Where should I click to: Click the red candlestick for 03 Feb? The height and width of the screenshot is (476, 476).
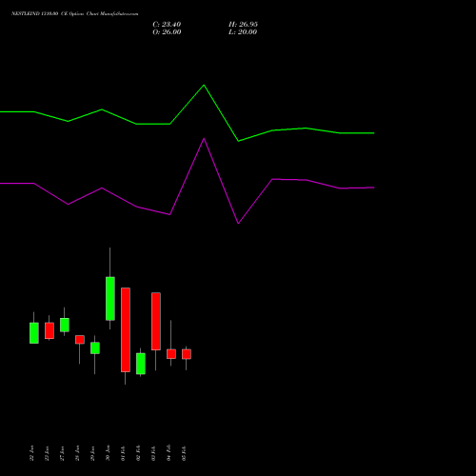click(156, 322)
